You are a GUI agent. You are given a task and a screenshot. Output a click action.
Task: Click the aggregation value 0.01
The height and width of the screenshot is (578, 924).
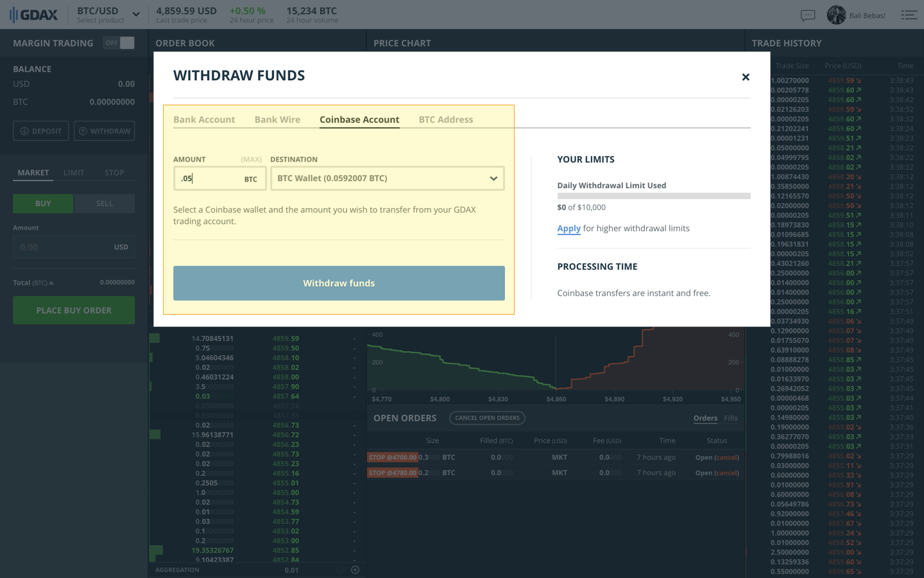(291, 570)
